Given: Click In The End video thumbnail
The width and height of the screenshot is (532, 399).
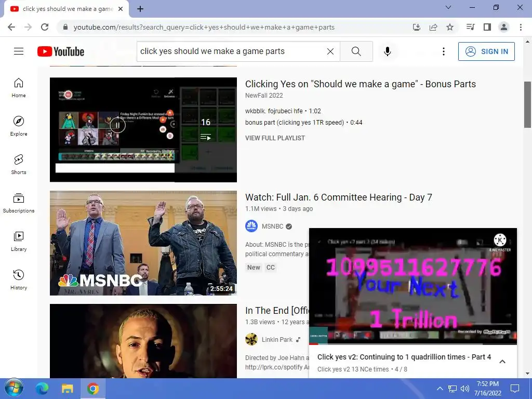Looking at the screenshot, I should 143,341.
